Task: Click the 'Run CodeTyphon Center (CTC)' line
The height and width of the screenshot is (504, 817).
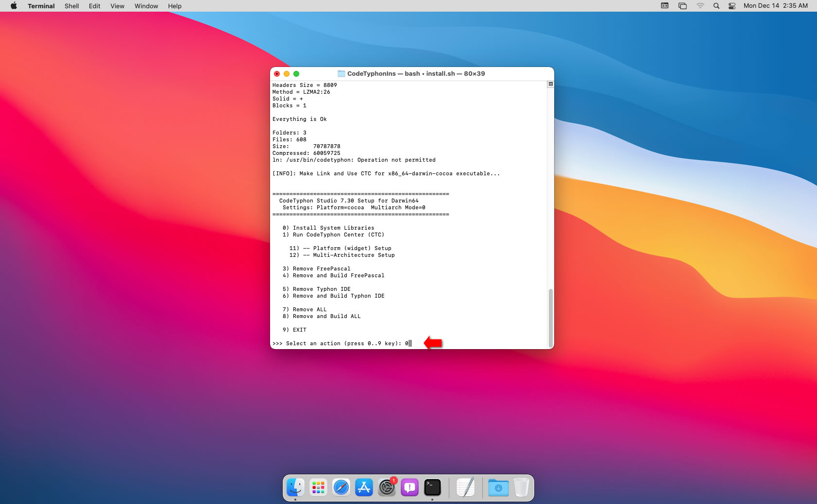Action: [x=333, y=235]
